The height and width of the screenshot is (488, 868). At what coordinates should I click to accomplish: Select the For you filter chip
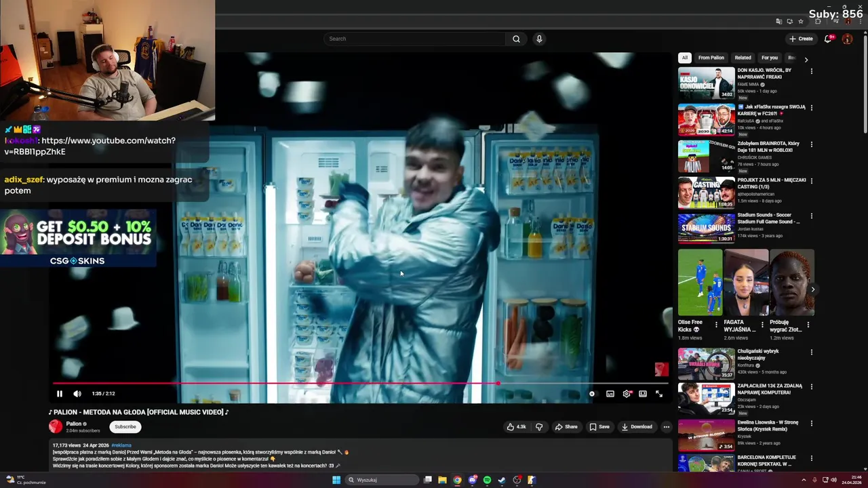pos(770,58)
